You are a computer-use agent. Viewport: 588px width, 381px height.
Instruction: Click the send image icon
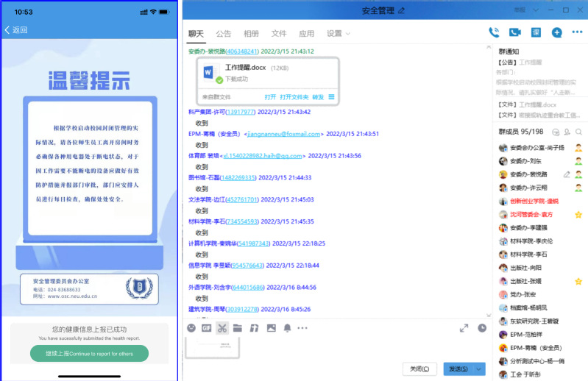point(271,328)
